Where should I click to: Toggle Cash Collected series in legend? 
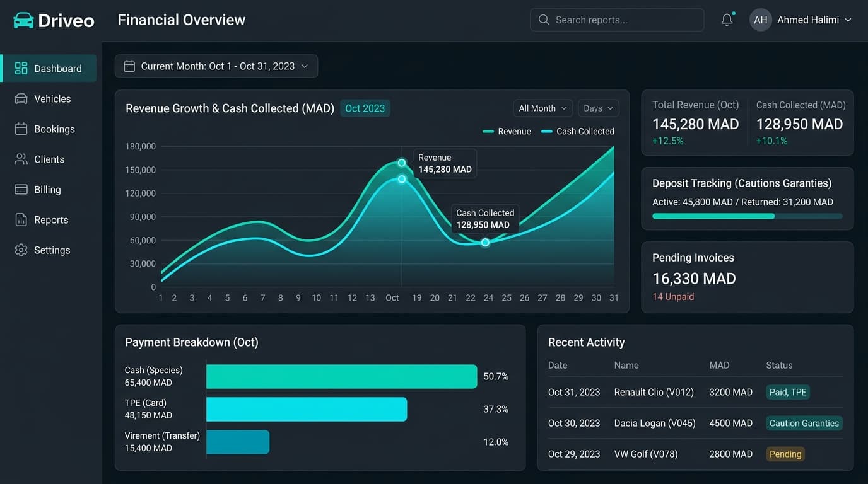[578, 131]
